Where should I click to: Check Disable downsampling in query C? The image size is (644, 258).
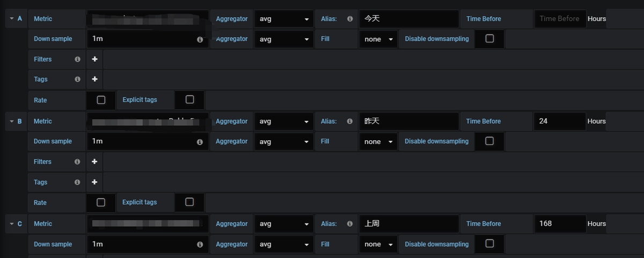coord(489,243)
